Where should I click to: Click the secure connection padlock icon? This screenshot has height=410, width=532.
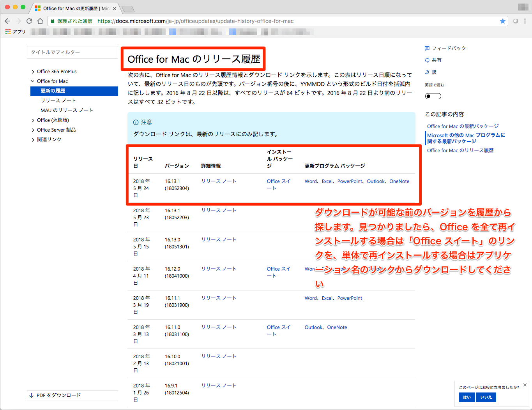coord(53,21)
